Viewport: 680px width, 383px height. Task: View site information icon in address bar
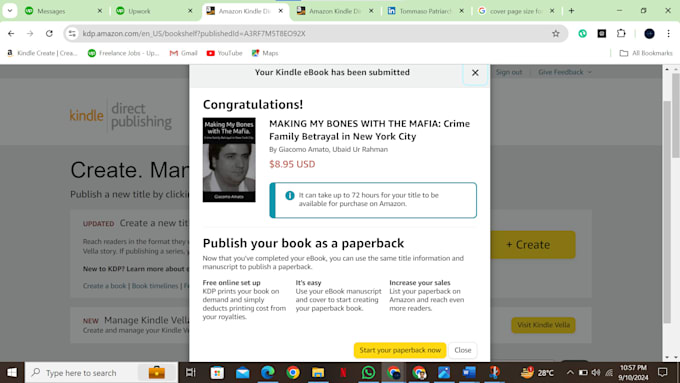pyautogui.click(x=72, y=33)
